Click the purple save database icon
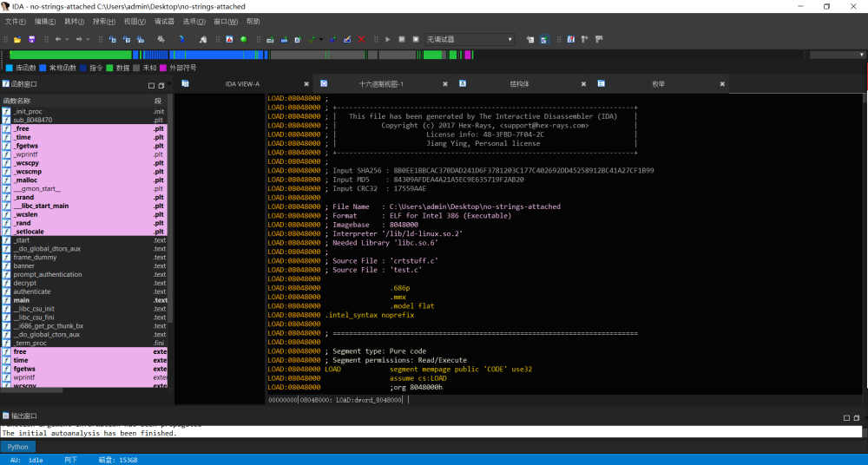 click(x=31, y=39)
